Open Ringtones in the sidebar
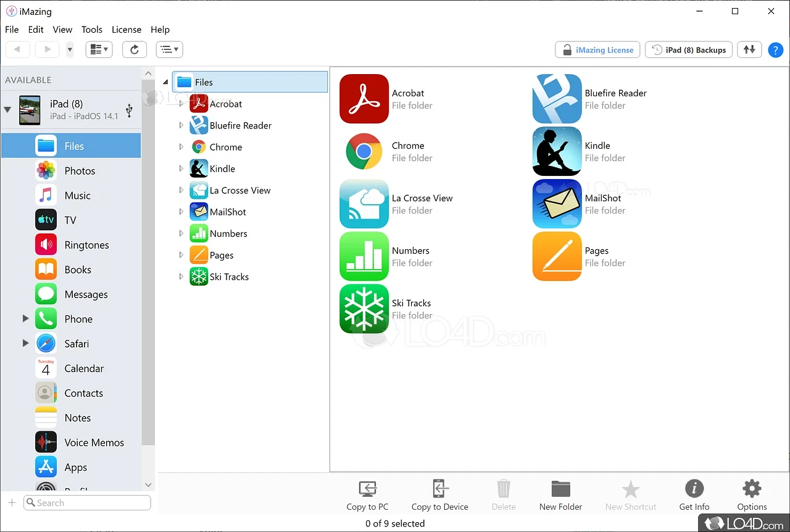 pyautogui.click(x=71, y=245)
